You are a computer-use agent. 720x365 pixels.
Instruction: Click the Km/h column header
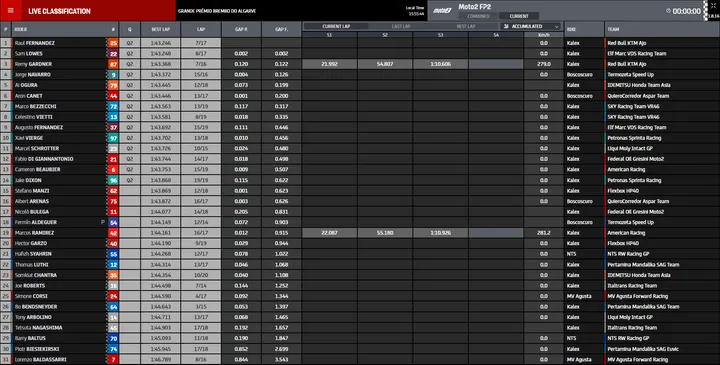pos(544,35)
